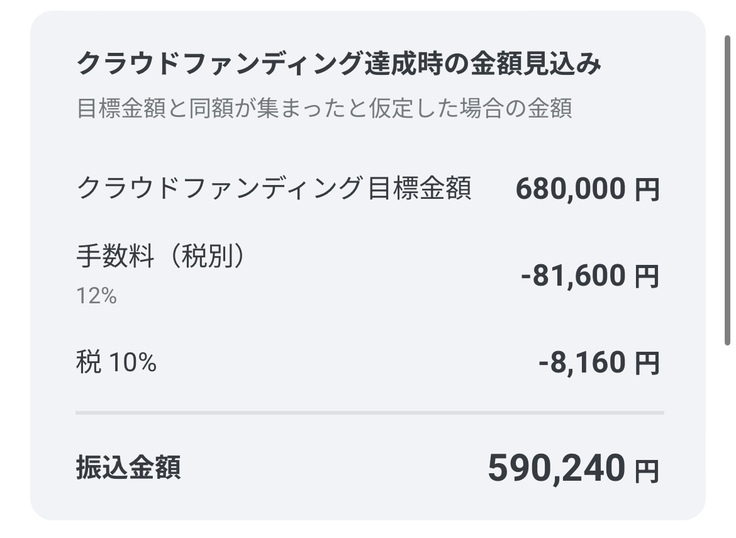Click the 円 unit after 680,000

(x=647, y=190)
